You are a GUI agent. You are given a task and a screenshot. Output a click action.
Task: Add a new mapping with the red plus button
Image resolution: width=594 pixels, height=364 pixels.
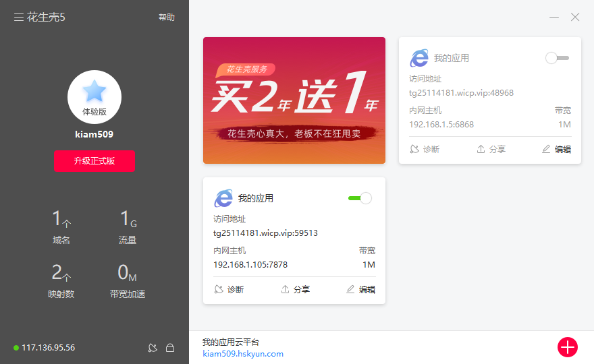point(567,347)
